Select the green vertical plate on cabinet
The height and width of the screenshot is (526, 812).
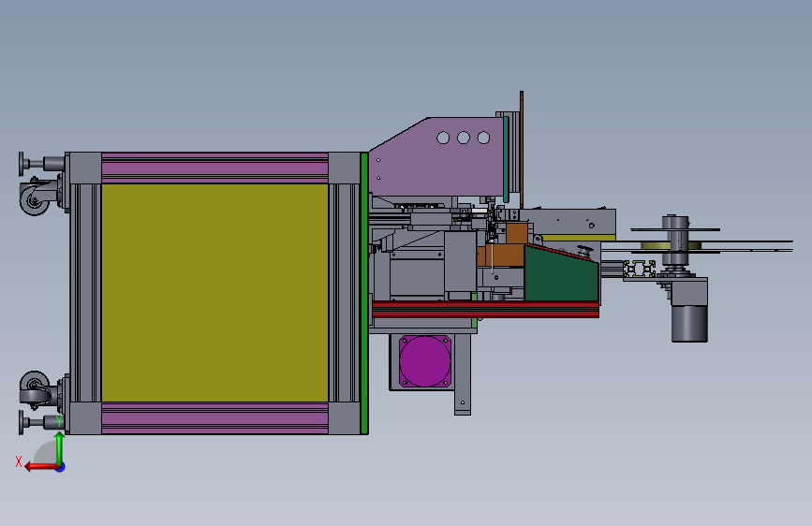(364, 293)
